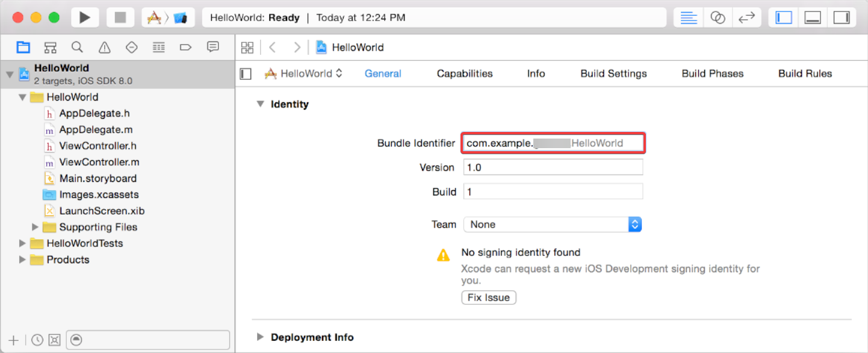Viewport: 868px width, 353px height.
Task: Stop the running task
Action: click(120, 17)
